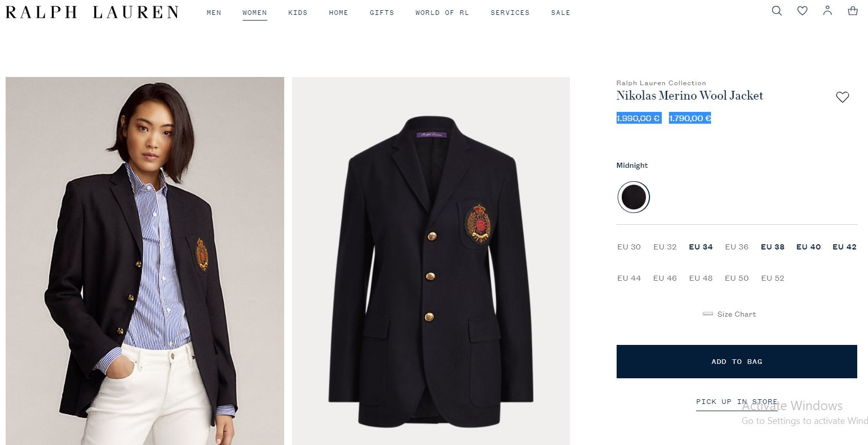Select size EU 34
This screenshot has width=868, height=445.
701,247
